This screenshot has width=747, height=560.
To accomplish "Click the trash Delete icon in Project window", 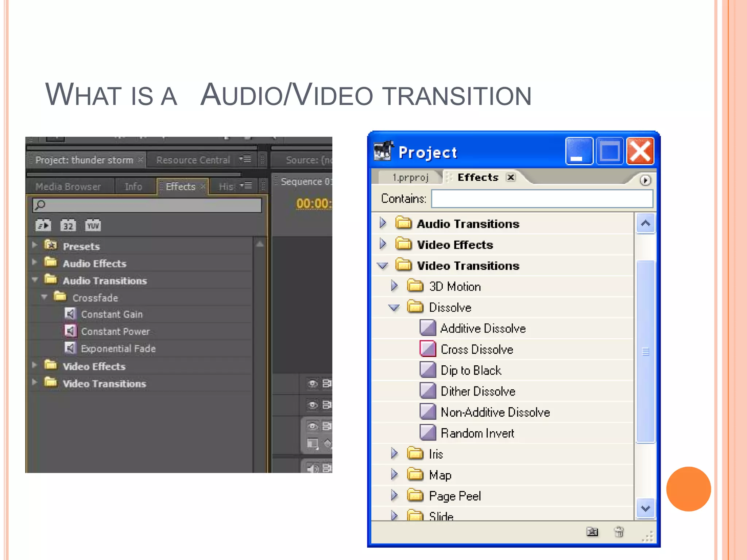I will tap(619, 532).
